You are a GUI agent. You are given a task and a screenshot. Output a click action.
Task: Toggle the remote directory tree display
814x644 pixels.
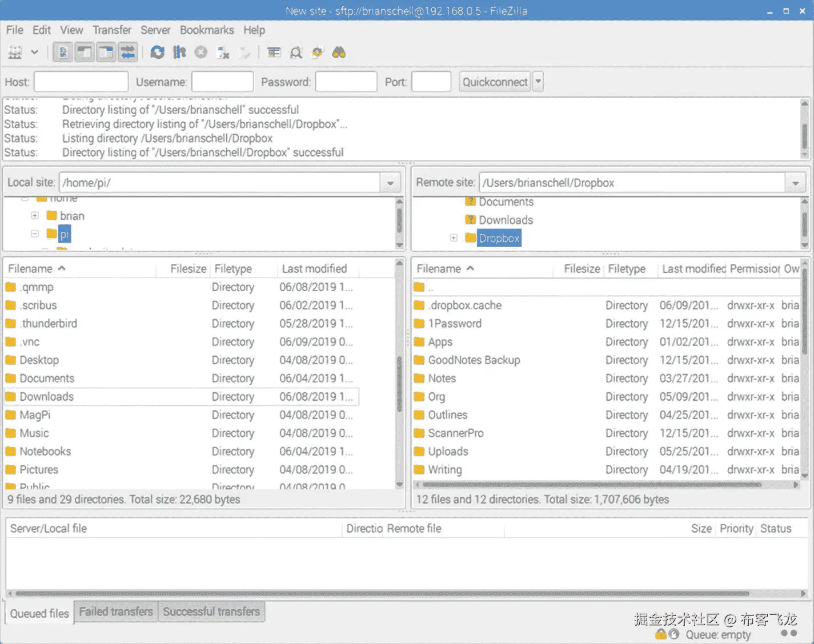click(106, 53)
